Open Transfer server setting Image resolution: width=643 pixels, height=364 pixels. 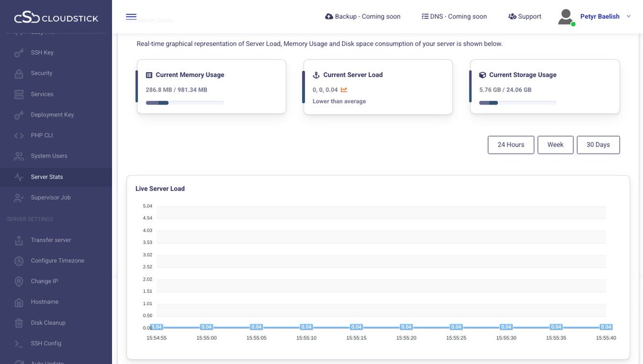click(x=51, y=240)
